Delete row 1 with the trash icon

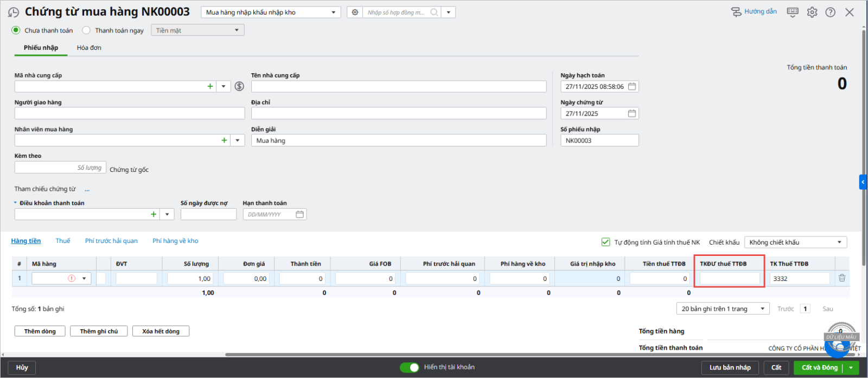(841, 278)
